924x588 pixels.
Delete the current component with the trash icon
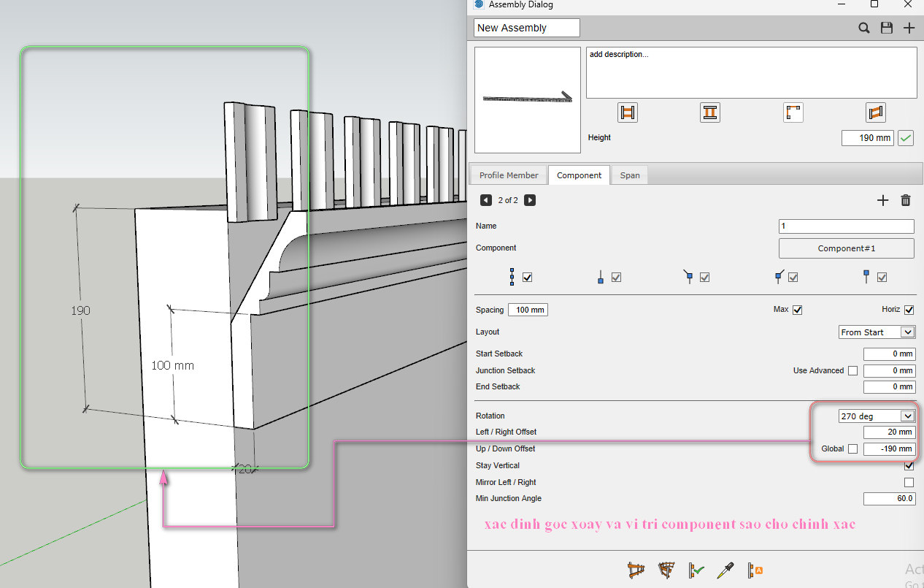point(906,200)
